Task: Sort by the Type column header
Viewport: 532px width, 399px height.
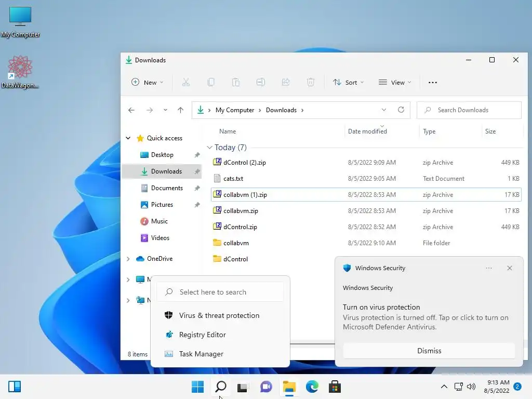Action: (x=429, y=131)
